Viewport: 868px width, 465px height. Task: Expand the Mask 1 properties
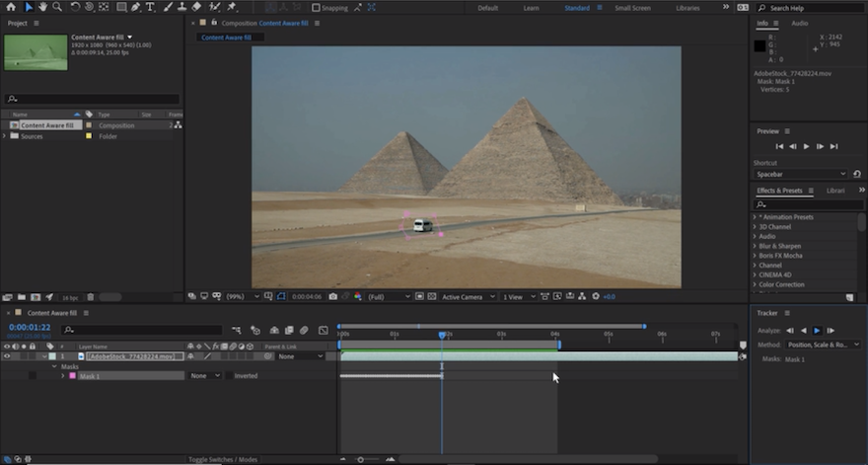(63, 376)
